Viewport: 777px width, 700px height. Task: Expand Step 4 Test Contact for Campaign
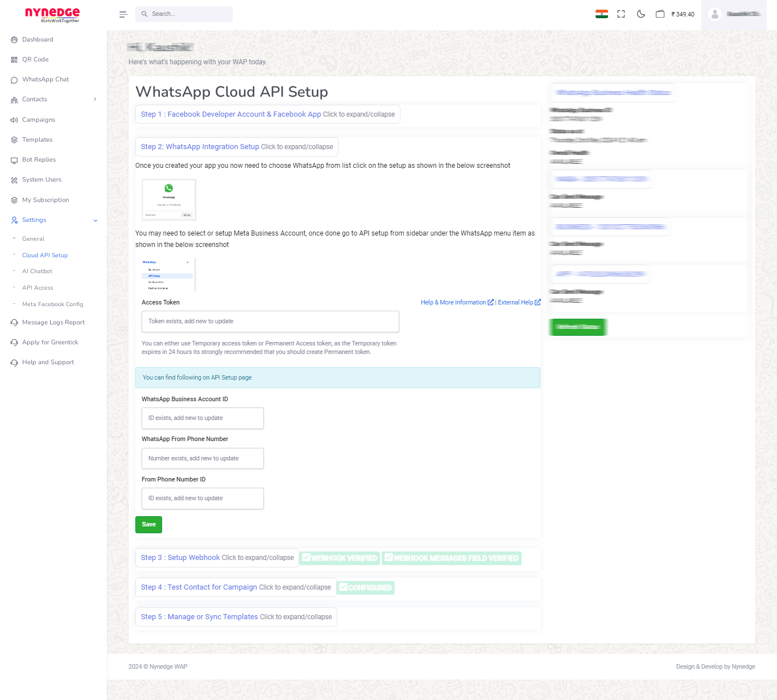236,587
